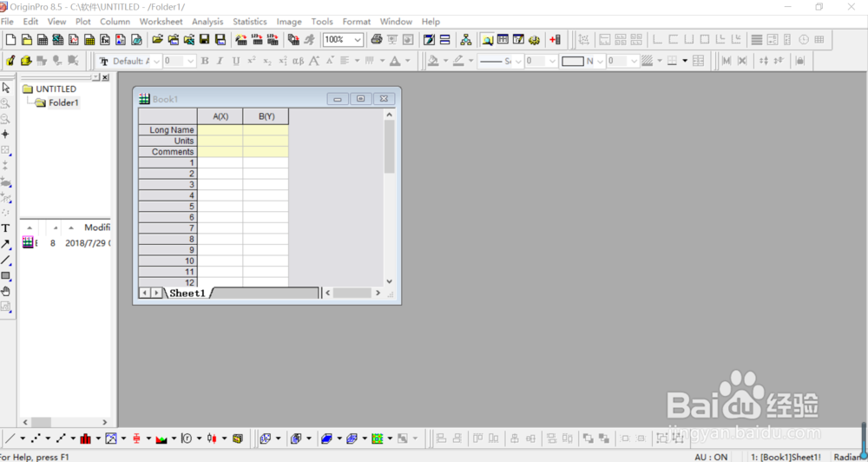
Task: Toggle Superscript formatting
Action: pyautogui.click(x=252, y=61)
